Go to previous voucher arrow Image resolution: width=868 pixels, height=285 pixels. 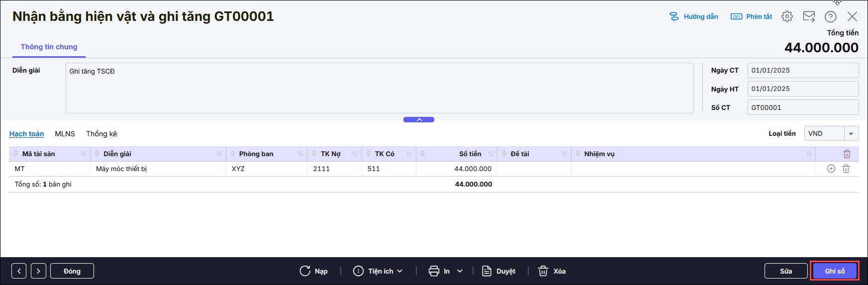click(x=19, y=271)
